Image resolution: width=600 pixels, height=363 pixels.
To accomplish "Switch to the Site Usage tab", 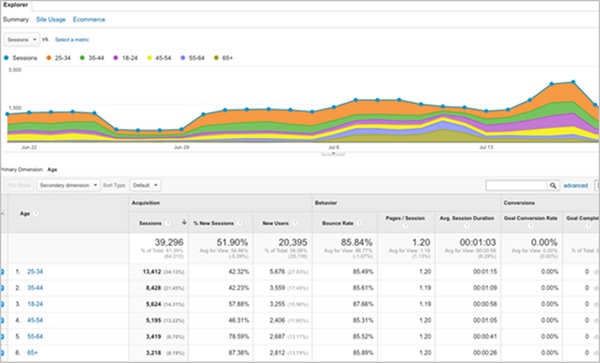I will click(51, 20).
